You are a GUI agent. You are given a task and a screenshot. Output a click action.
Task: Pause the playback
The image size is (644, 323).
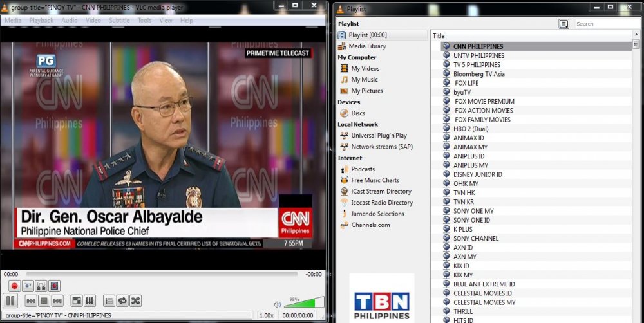tap(10, 301)
